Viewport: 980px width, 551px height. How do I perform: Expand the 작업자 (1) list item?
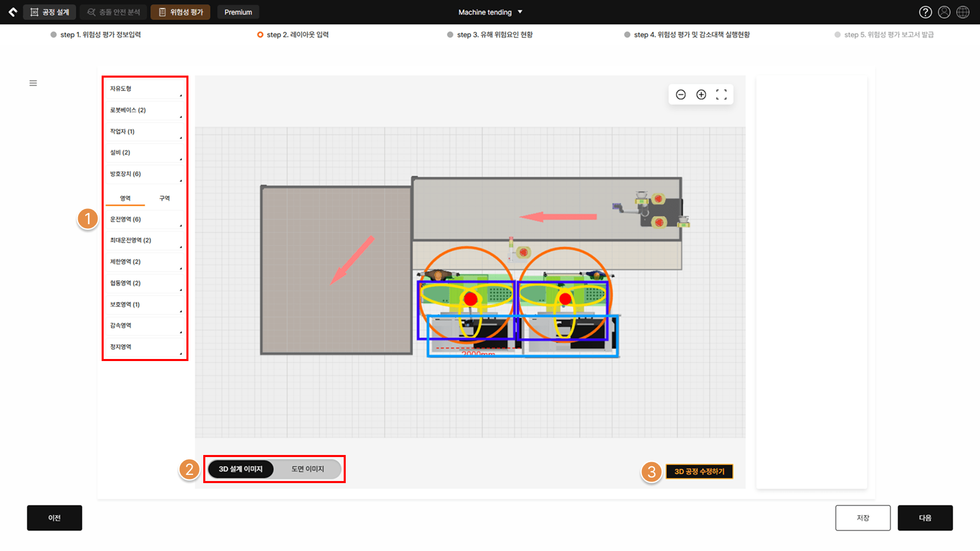[x=145, y=132]
